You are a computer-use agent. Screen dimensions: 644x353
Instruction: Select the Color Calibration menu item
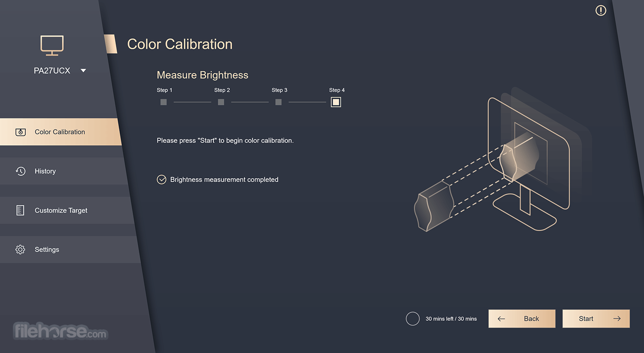(61, 132)
